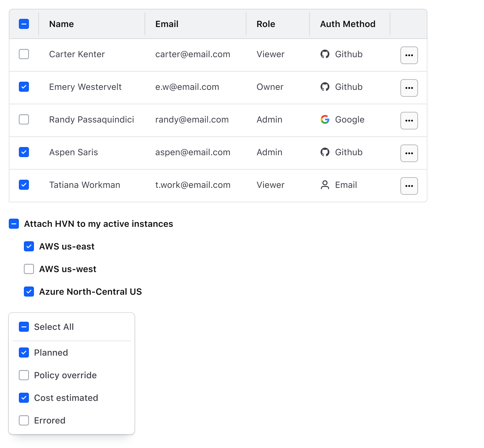The height and width of the screenshot is (448, 484).
Task: Toggle the select-all checkbox in the table header
Action: point(24,24)
